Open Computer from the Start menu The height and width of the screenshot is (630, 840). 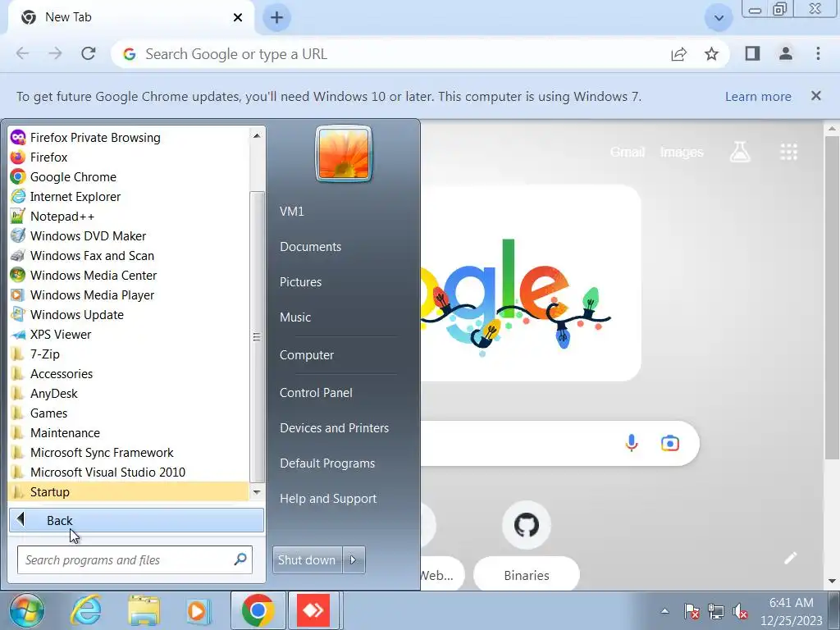pos(307,355)
